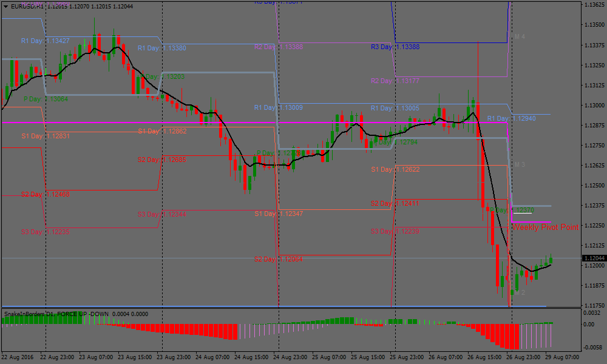
Task: Click the black triangle icon beside EURUSD,H1
Action: [x=5, y=5]
